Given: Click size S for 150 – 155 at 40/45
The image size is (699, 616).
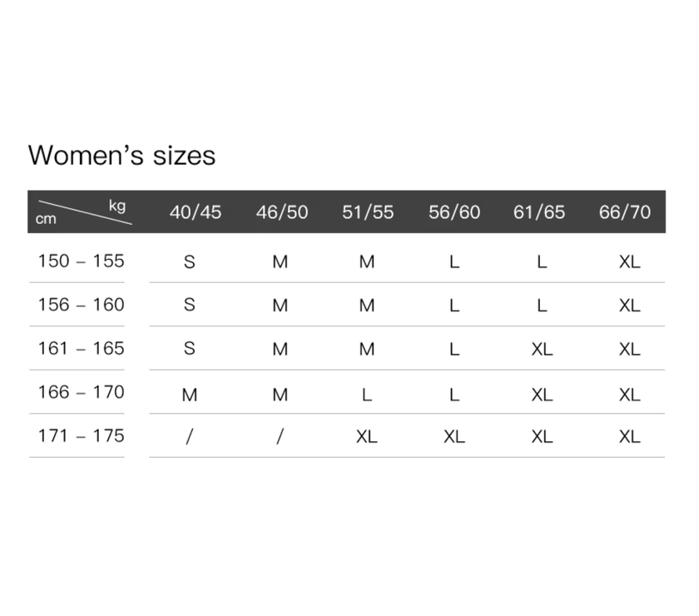Looking at the screenshot, I should coord(190,262).
